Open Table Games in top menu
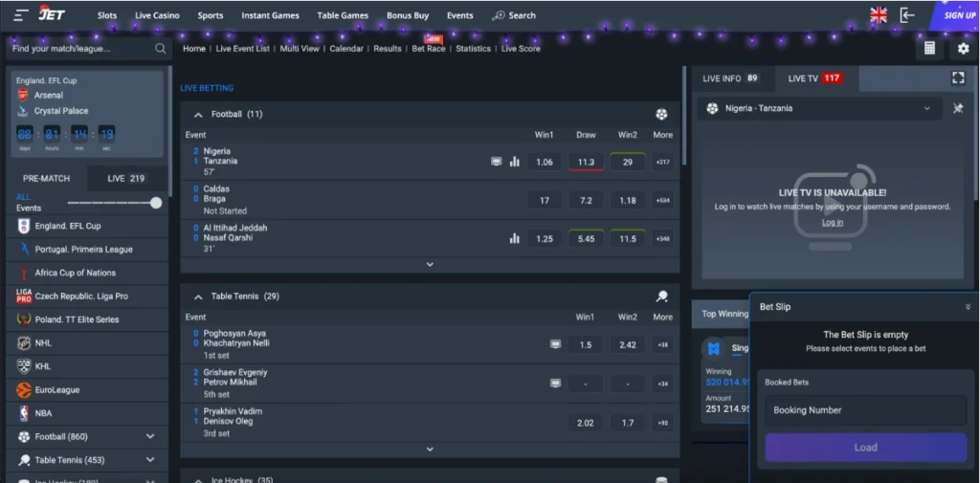This screenshot has width=980, height=483. point(343,15)
